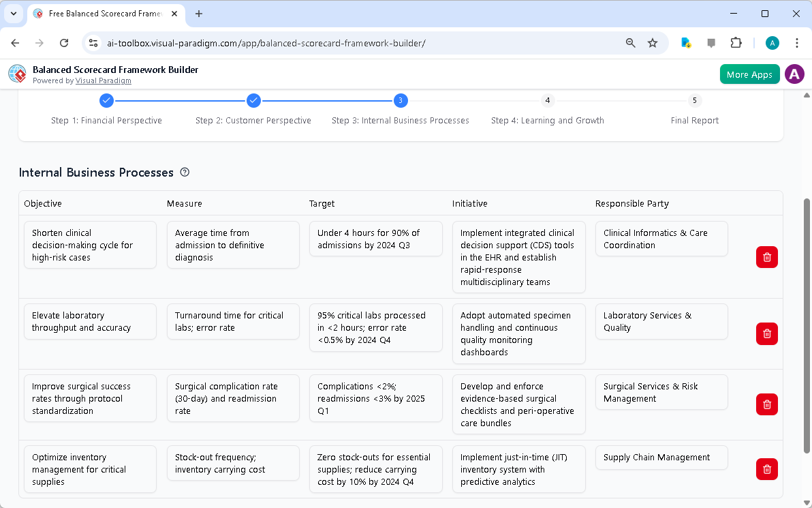
Task: Reload the current page
Action: (63, 42)
